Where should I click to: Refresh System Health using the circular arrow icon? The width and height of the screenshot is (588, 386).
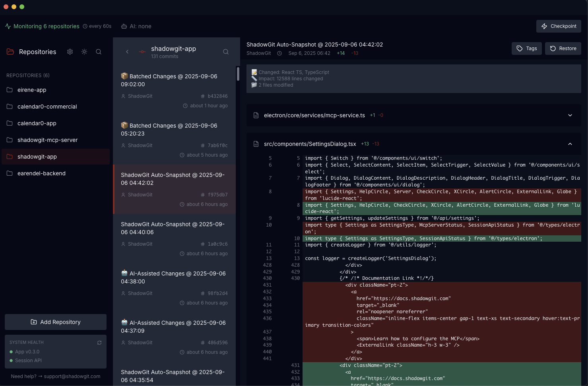tap(99, 342)
